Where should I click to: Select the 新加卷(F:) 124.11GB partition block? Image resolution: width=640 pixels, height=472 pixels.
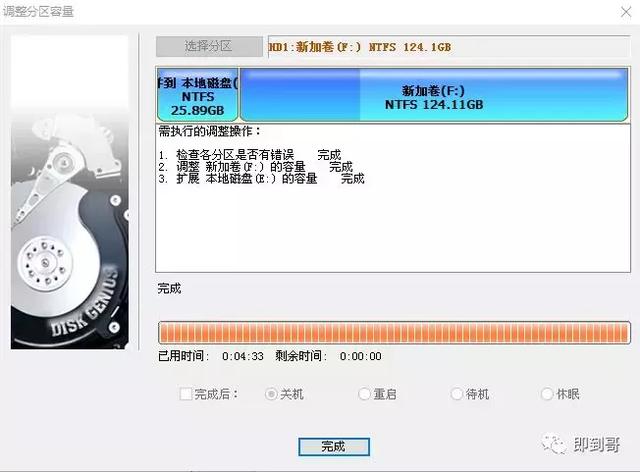pyautogui.click(x=433, y=95)
